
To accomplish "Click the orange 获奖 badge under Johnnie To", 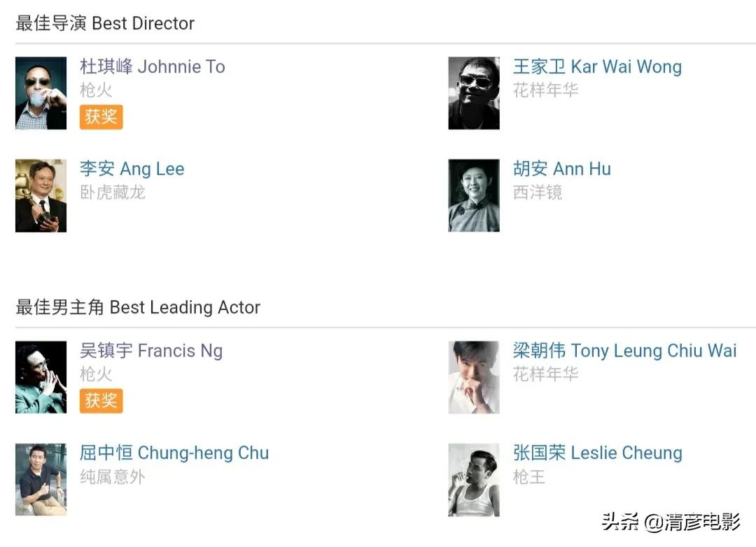I will [101, 117].
